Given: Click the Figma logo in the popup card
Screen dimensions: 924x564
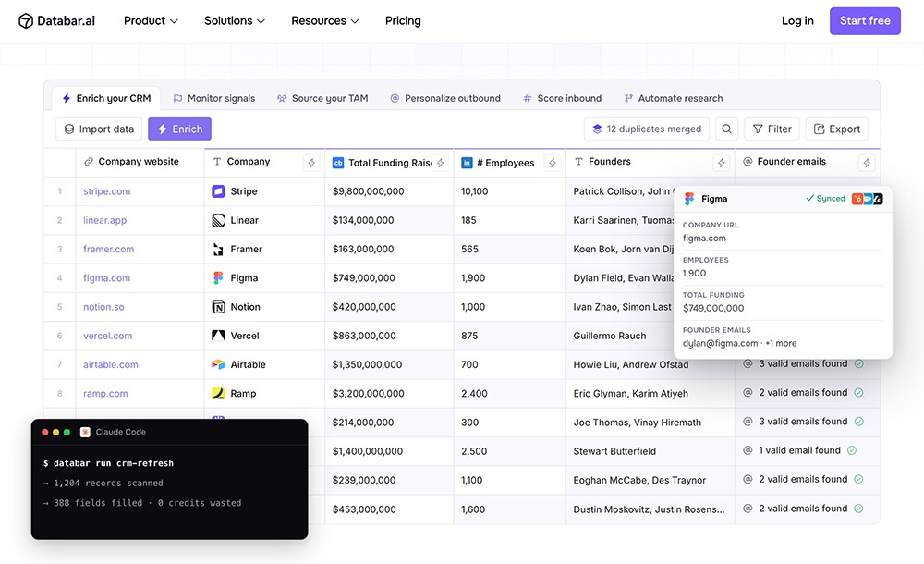Looking at the screenshot, I should click(x=689, y=199).
